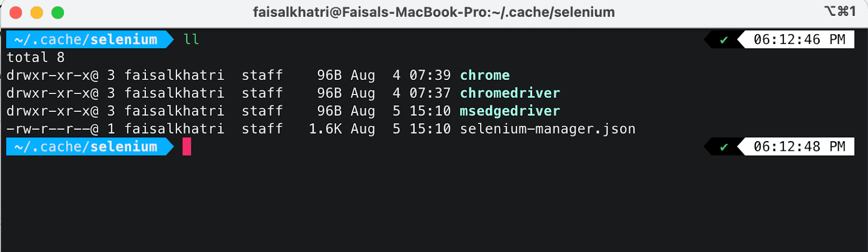Click the 06:12:46 PM timestamp
This screenshot has width=868, height=252.
(799, 40)
